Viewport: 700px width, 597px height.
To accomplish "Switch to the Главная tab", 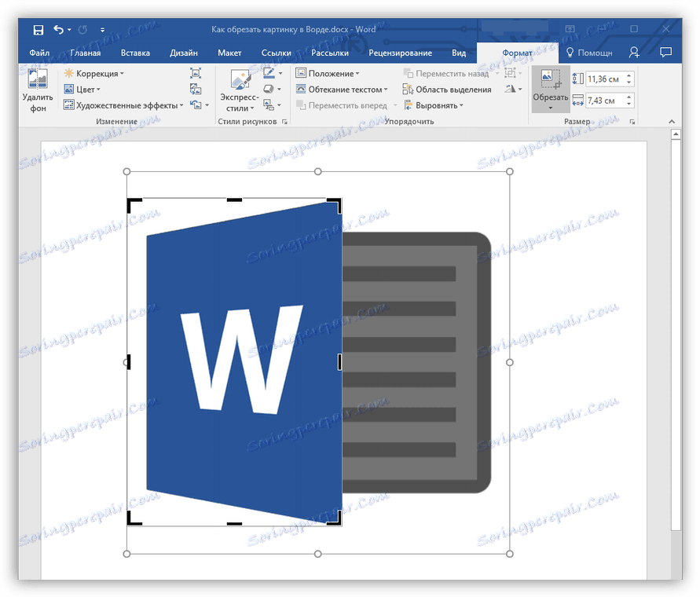I will click(86, 53).
